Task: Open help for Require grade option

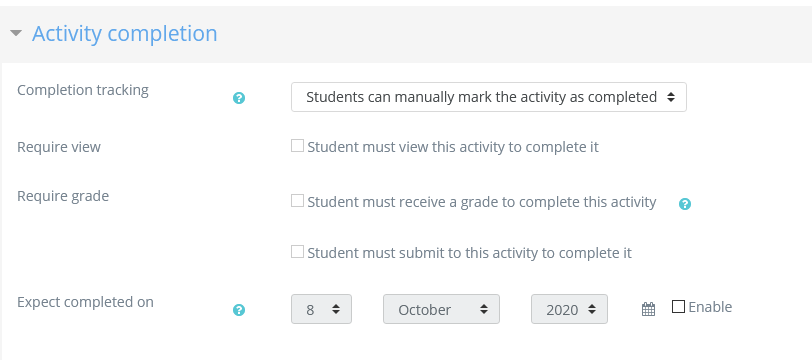Action: (685, 204)
